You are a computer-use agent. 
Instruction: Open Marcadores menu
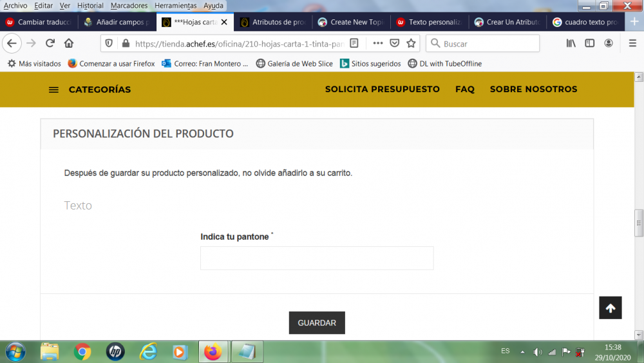pyautogui.click(x=129, y=6)
